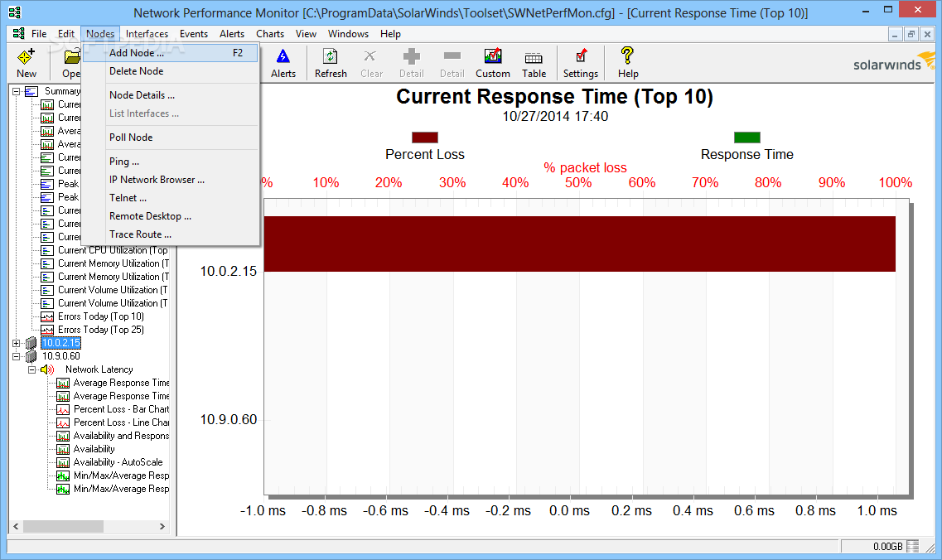Open the Charts menu
Image resolution: width=942 pixels, height=560 pixels.
click(x=270, y=34)
